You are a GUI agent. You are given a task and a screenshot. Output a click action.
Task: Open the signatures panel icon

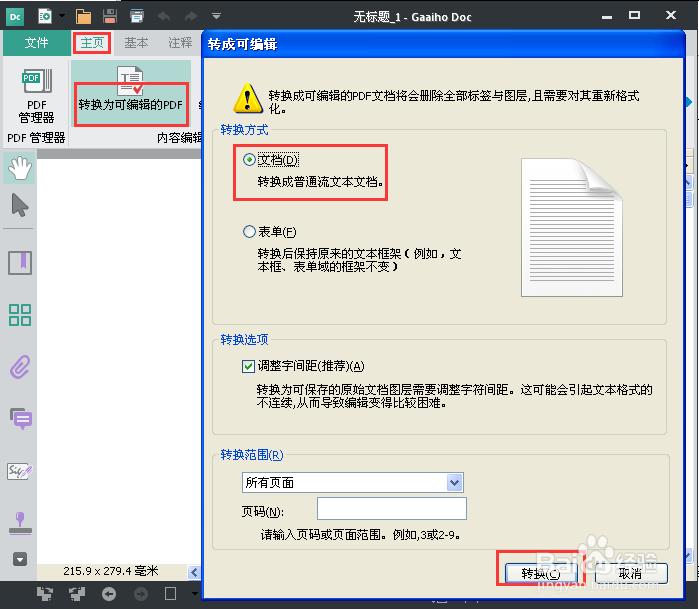20,471
